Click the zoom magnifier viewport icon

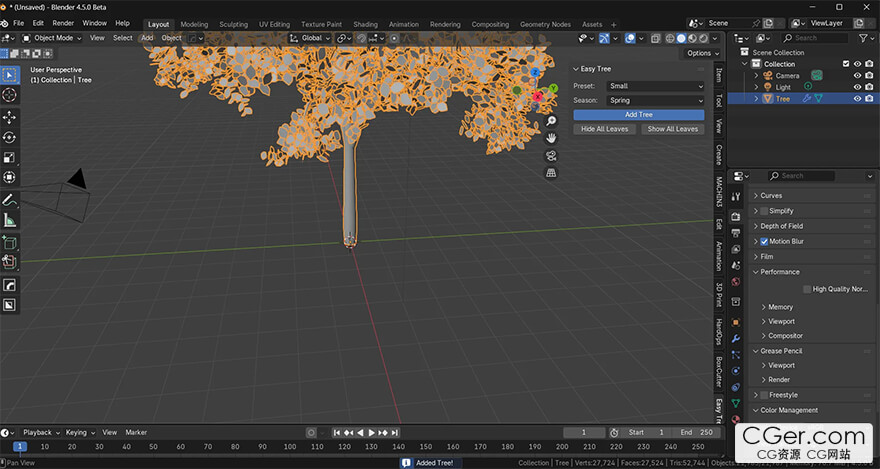click(x=551, y=121)
